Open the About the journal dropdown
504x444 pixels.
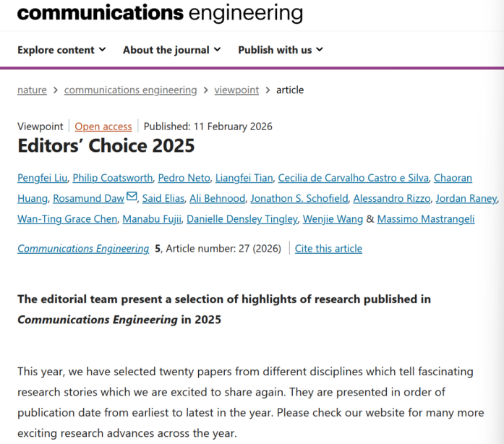point(171,50)
